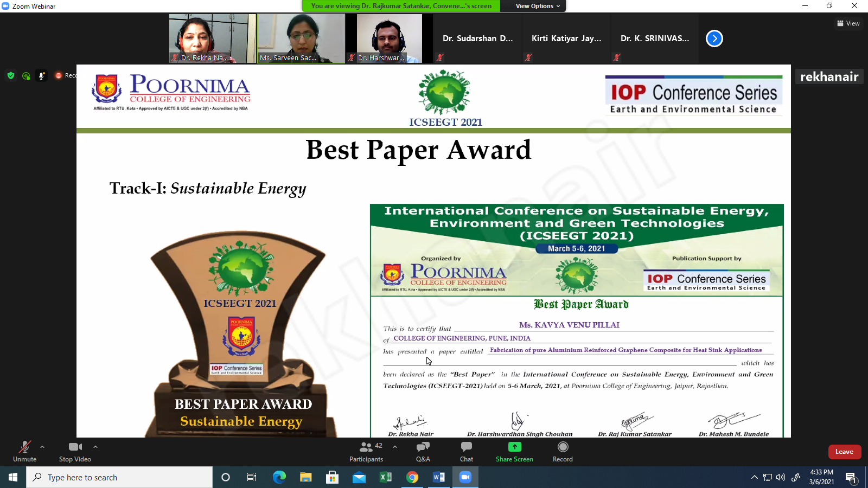This screenshot has height=488, width=868.
Task: Open View Options dropdown
Action: click(538, 6)
